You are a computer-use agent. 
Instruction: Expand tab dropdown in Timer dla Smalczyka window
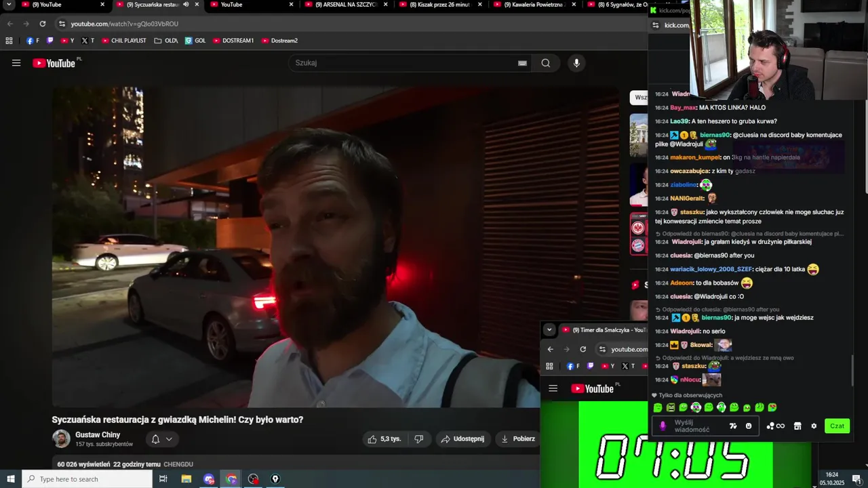pyautogui.click(x=549, y=330)
